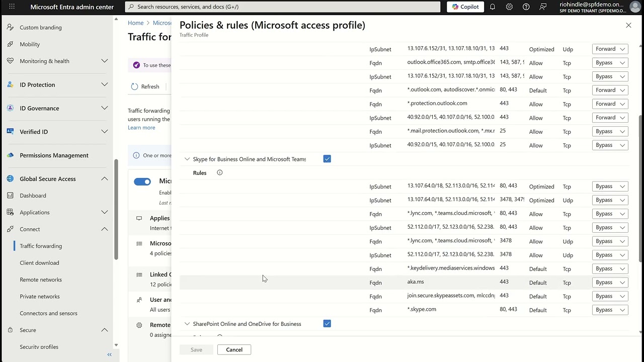Open action dropdown for *.keydelivery.mediaservices rule
The width and height of the screenshot is (644, 362).
(610, 268)
